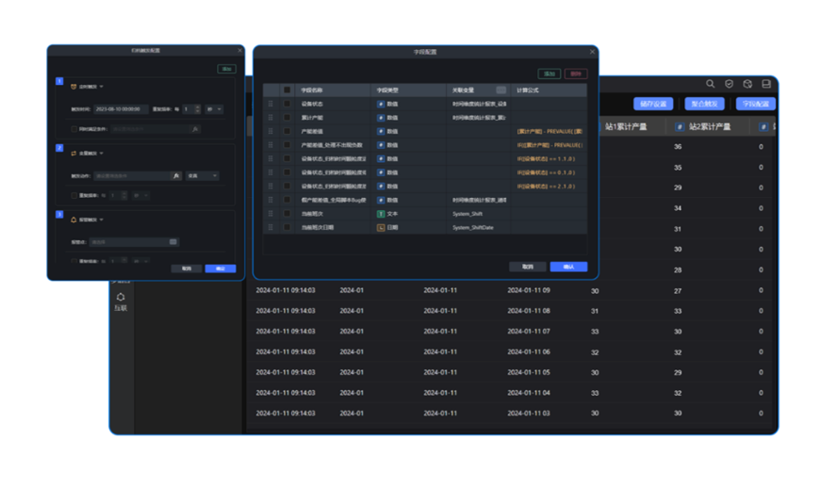Screen dimensions: 820x504
Task: Click the 触发时间 datetime input field
Action: (x=119, y=108)
